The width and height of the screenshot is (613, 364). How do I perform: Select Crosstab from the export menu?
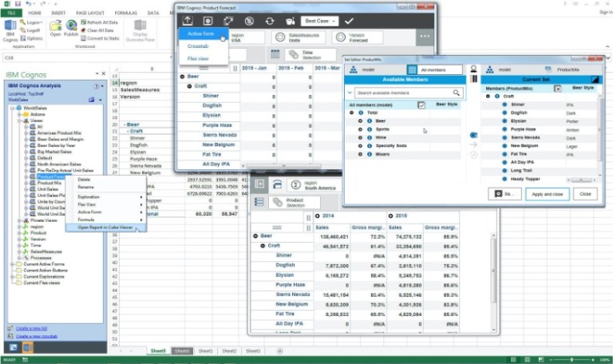(x=204, y=46)
